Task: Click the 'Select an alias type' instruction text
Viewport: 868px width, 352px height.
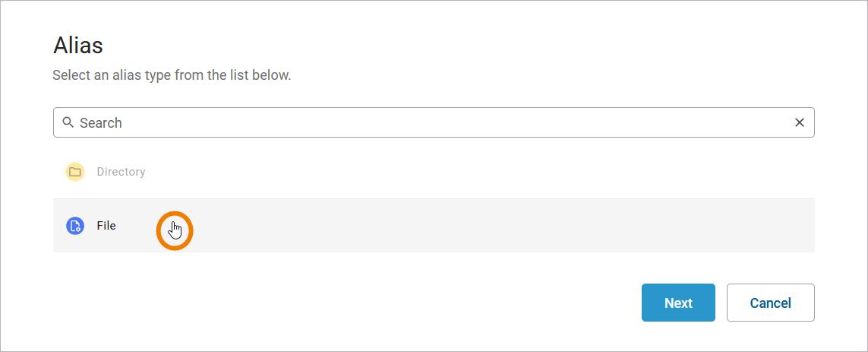Action: tap(172, 76)
